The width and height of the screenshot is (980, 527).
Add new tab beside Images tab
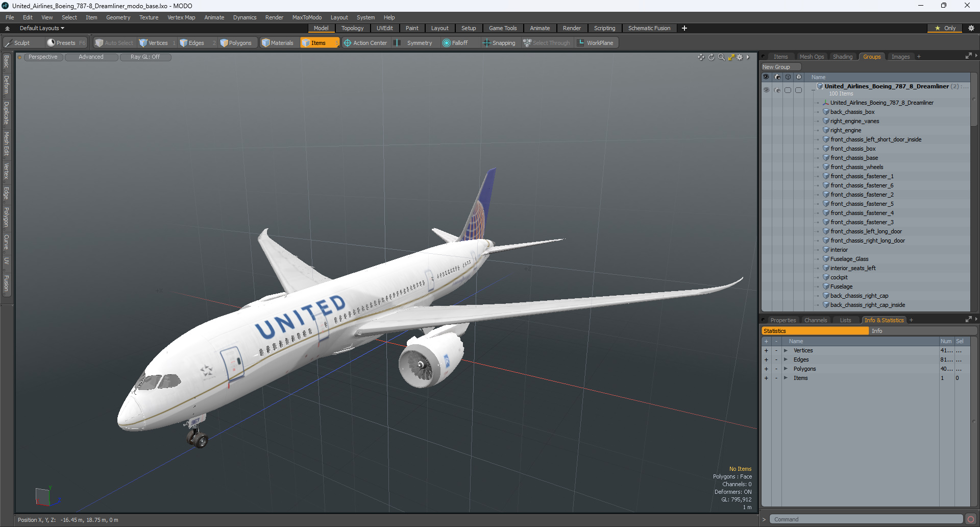919,57
